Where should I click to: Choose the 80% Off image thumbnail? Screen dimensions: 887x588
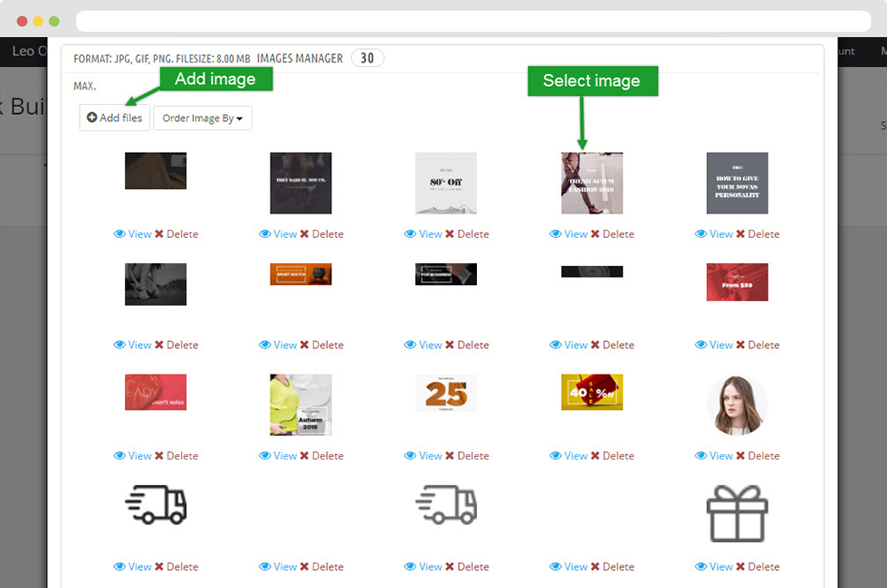click(x=446, y=183)
